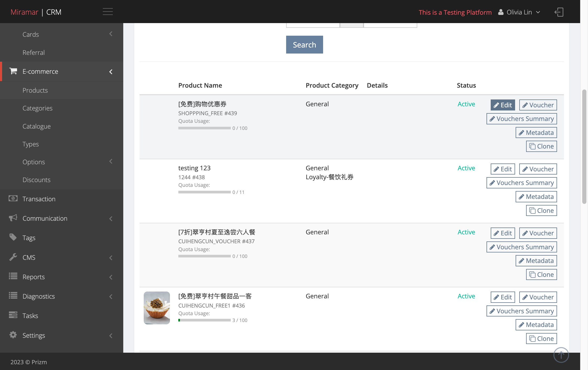Clone the testing 123 product

541,210
